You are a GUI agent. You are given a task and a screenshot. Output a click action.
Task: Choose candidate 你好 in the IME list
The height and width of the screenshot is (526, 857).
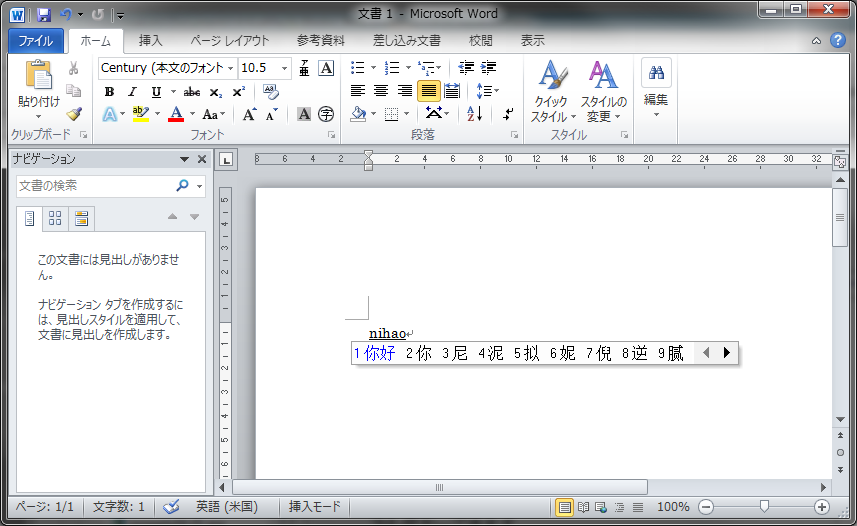click(x=380, y=353)
